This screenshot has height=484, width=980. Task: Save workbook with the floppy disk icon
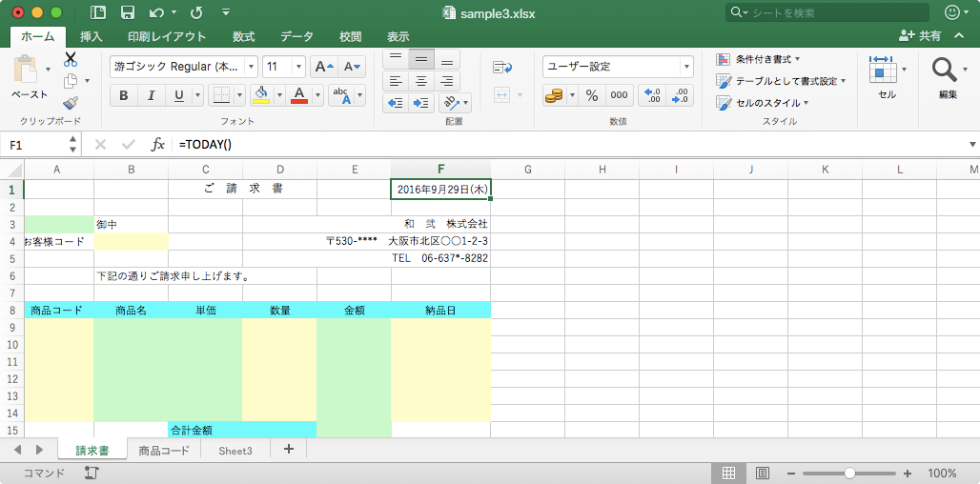pos(128,12)
